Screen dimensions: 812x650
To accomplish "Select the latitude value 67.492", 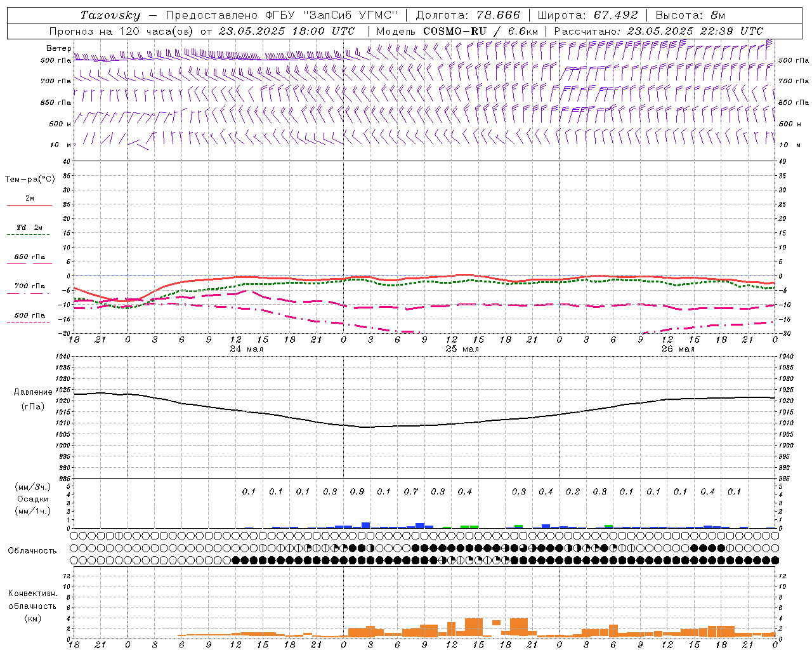I will pyautogui.click(x=616, y=15).
